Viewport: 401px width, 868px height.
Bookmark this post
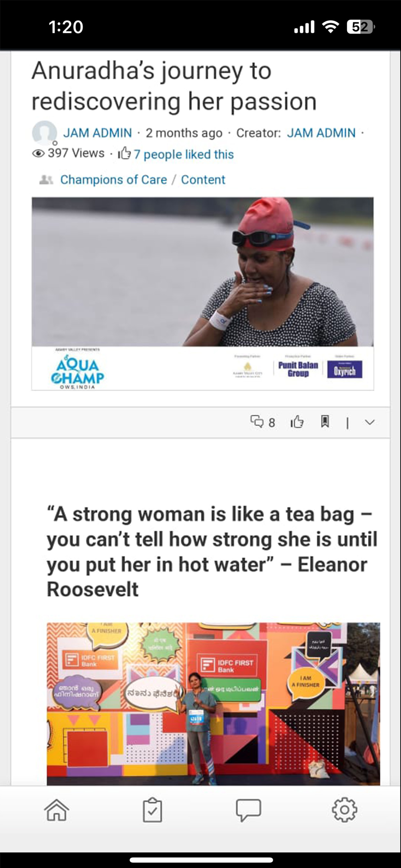[x=325, y=421]
